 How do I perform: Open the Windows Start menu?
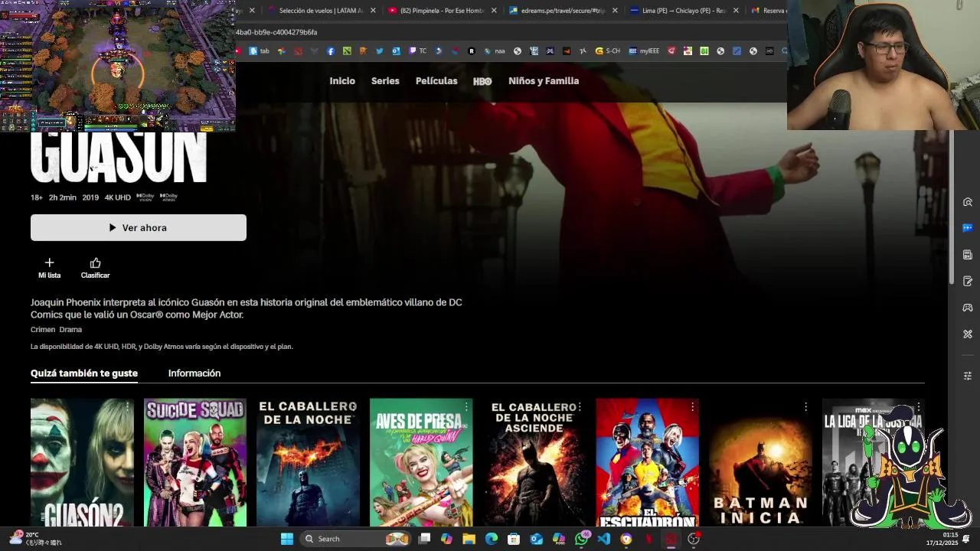click(x=287, y=539)
